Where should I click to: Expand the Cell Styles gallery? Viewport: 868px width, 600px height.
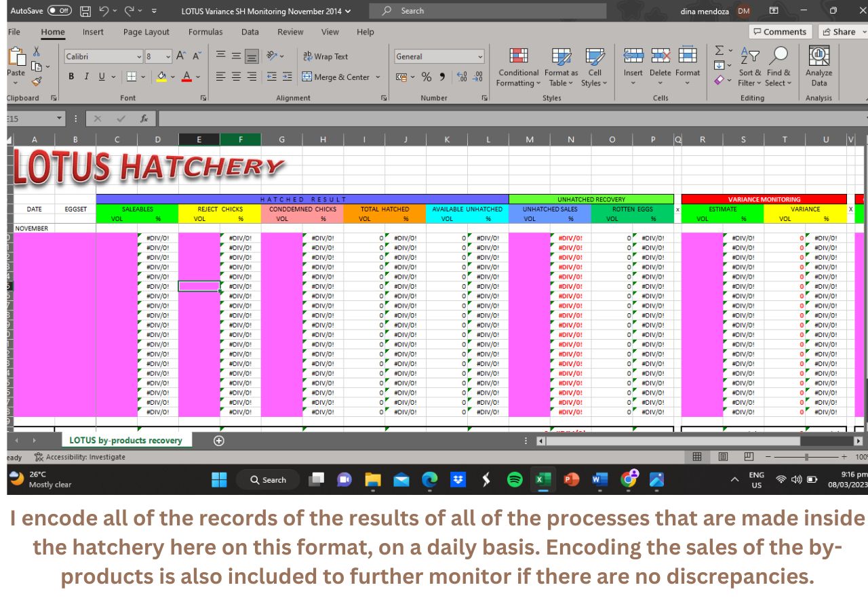(x=595, y=66)
